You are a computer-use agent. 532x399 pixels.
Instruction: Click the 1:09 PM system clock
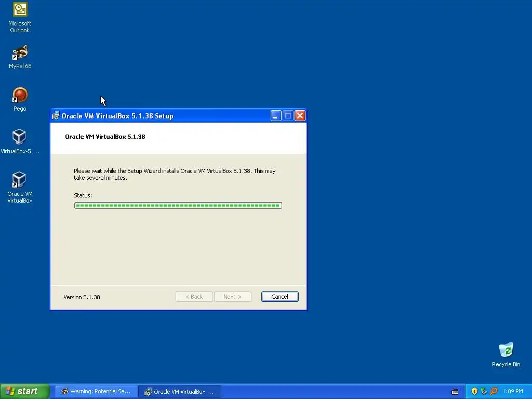513,391
